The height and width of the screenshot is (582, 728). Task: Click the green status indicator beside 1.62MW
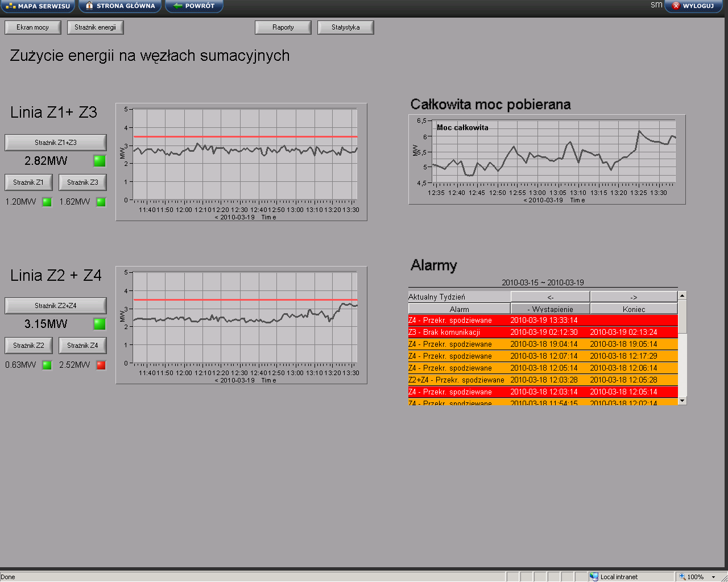click(x=101, y=202)
